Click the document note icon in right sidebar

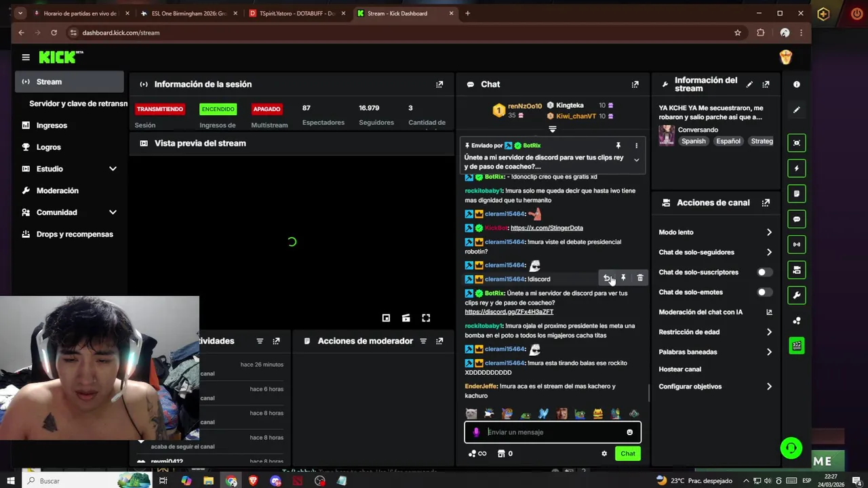point(797,194)
